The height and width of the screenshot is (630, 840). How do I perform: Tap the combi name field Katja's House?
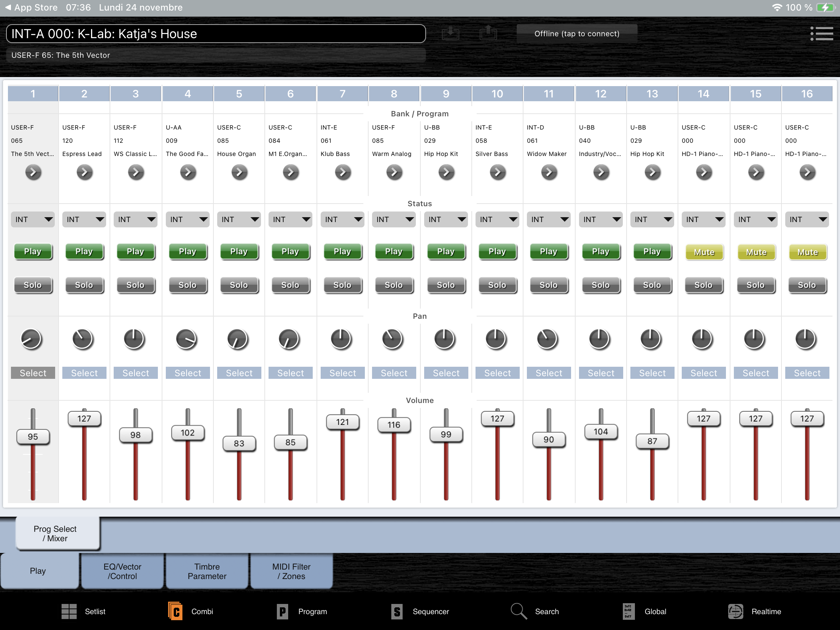point(216,34)
